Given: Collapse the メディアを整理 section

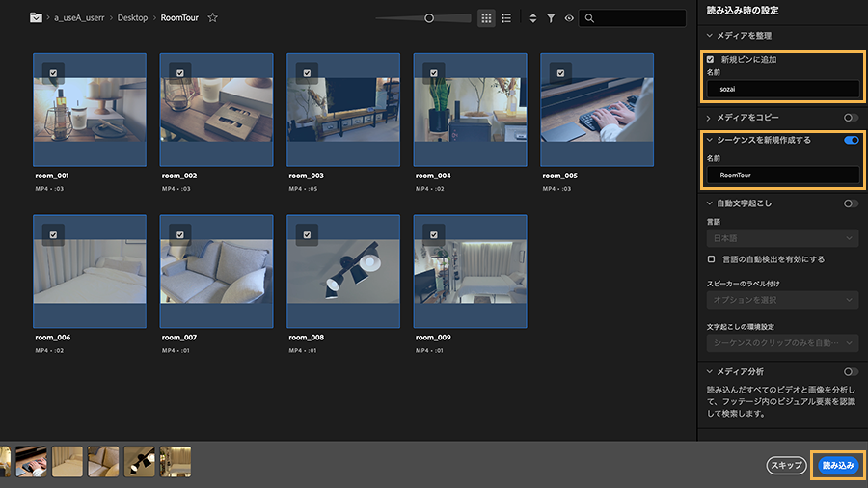Looking at the screenshot, I should click(x=709, y=36).
